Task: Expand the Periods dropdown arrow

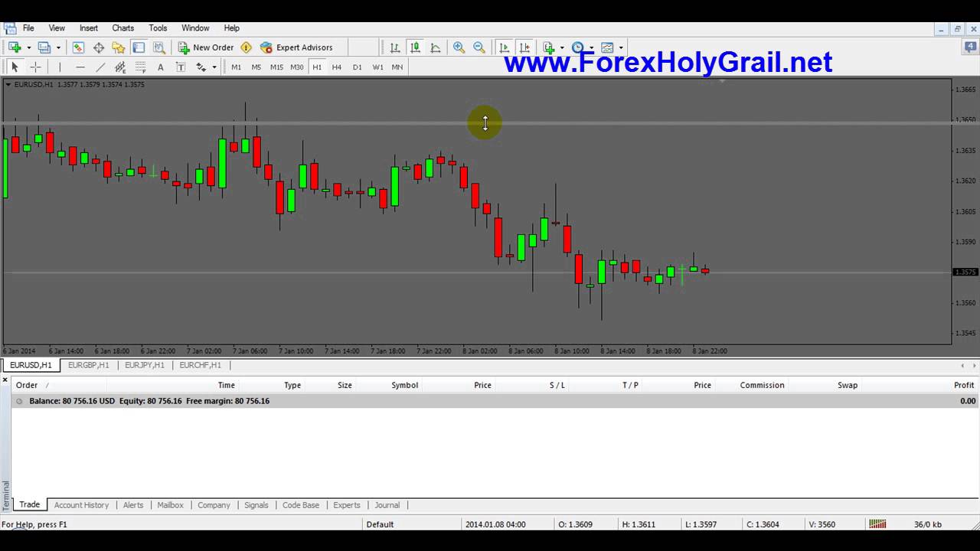Action: pos(591,47)
